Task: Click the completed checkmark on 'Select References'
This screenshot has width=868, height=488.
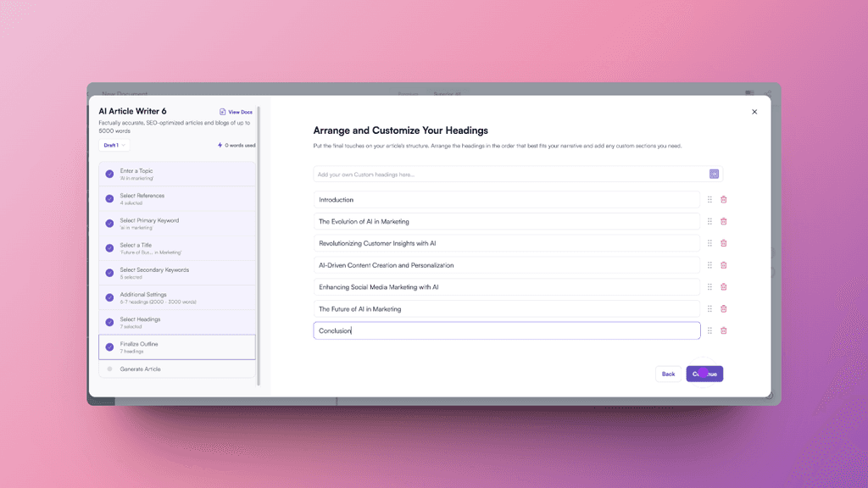Action: point(108,197)
